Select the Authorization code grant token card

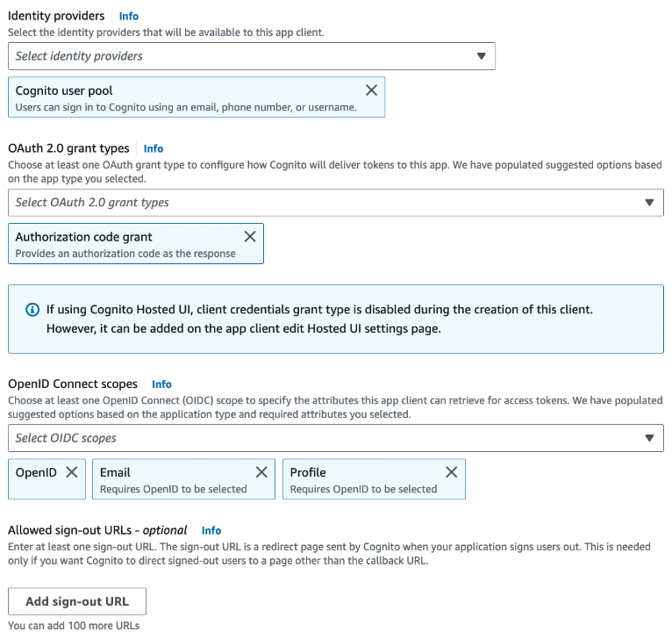[x=136, y=244]
